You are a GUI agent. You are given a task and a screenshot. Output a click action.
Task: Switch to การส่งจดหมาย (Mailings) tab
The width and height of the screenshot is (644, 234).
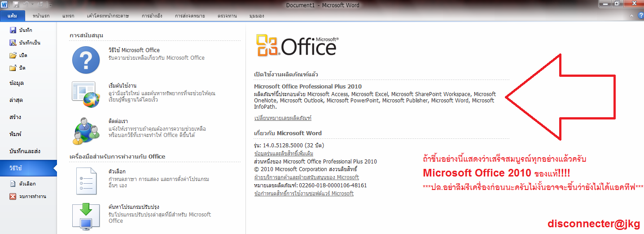point(191,16)
